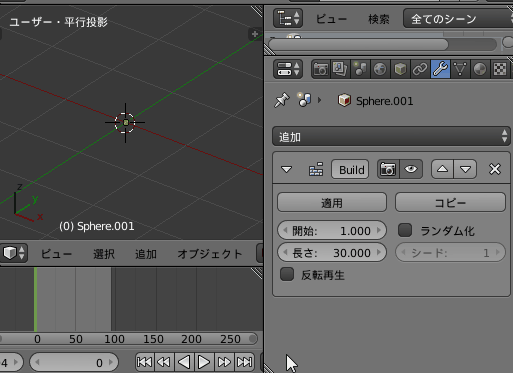Screen dimensions: 513x373
Task: Click the Build modifier name field
Action: pos(350,169)
